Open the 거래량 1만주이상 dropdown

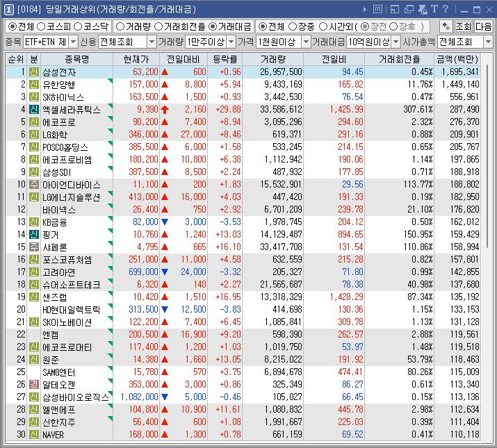pos(231,42)
